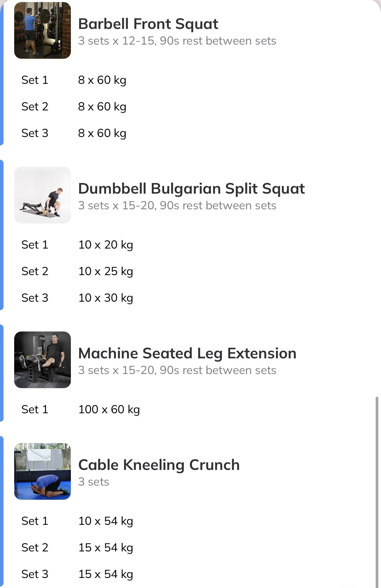Open the Cable Kneeling Crunch title
Screen dimensions: 381x588
click(159, 465)
